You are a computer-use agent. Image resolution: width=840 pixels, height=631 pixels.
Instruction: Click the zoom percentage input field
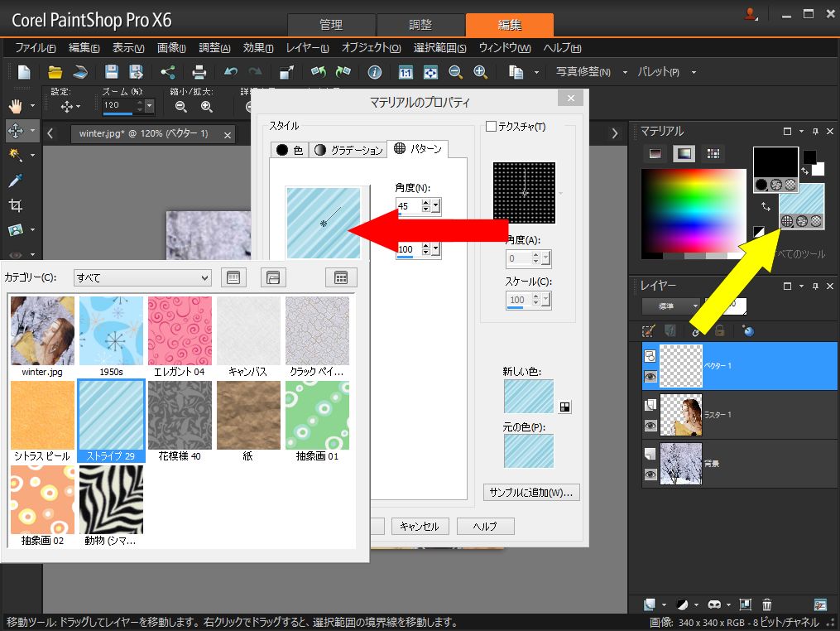pyautogui.click(x=118, y=106)
